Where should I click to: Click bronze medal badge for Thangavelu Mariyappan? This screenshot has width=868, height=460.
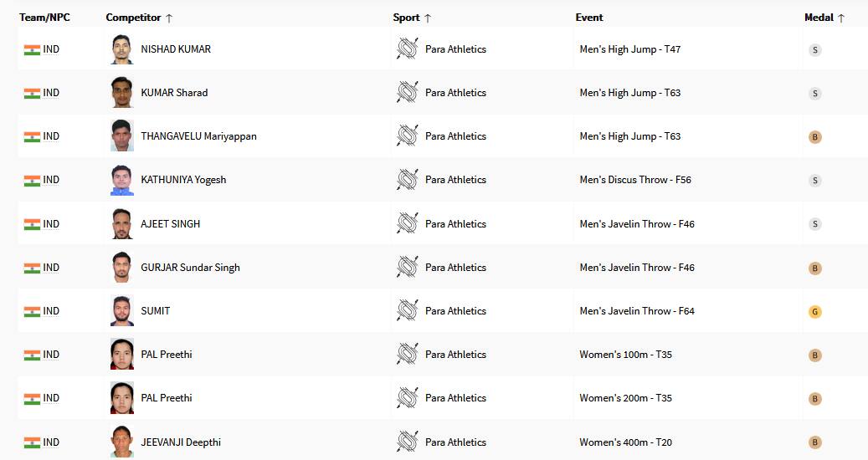pos(815,137)
